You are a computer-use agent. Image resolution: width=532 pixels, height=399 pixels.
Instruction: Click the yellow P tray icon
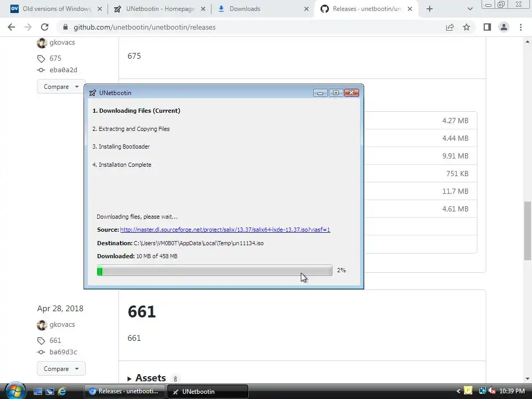pos(468,391)
